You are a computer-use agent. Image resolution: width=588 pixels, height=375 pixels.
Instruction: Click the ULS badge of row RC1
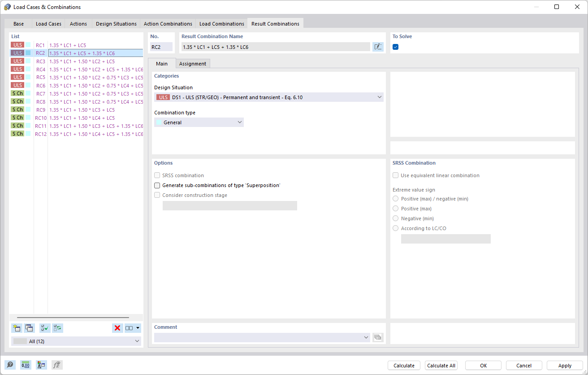pyautogui.click(x=18, y=45)
